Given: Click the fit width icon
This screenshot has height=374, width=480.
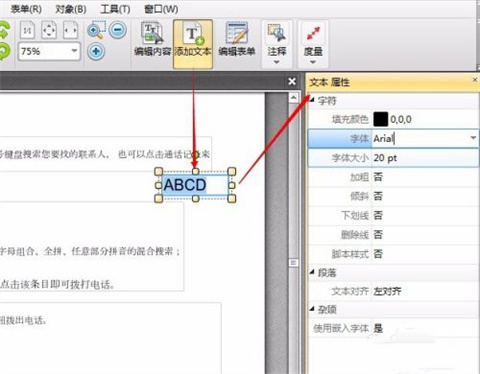Looking at the screenshot, I should pyautogui.click(x=71, y=30).
